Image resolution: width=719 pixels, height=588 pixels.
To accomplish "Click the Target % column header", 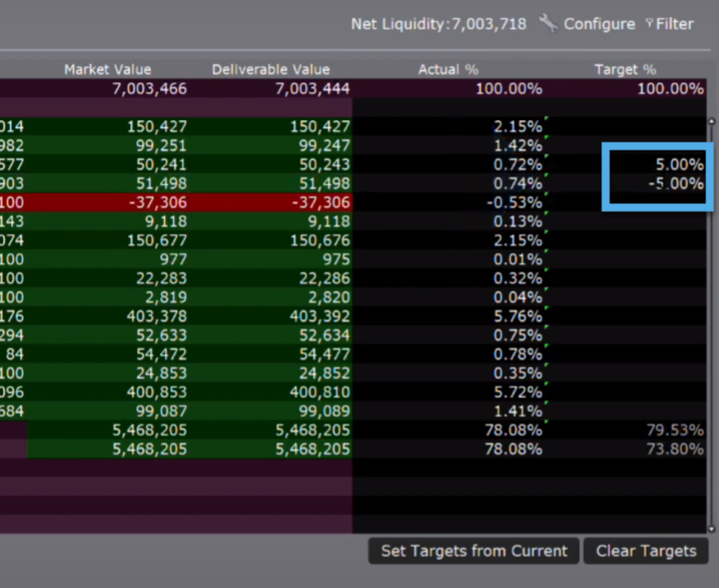I will (x=625, y=69).
